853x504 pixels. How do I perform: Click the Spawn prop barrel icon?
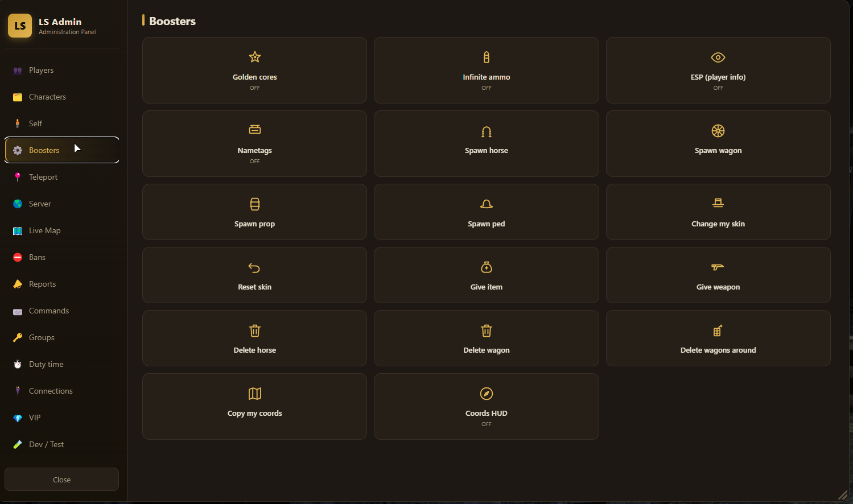click(255, 204)
